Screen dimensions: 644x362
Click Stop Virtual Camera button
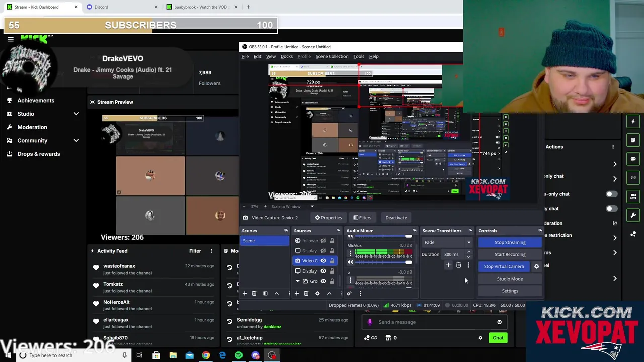(504, 266)
